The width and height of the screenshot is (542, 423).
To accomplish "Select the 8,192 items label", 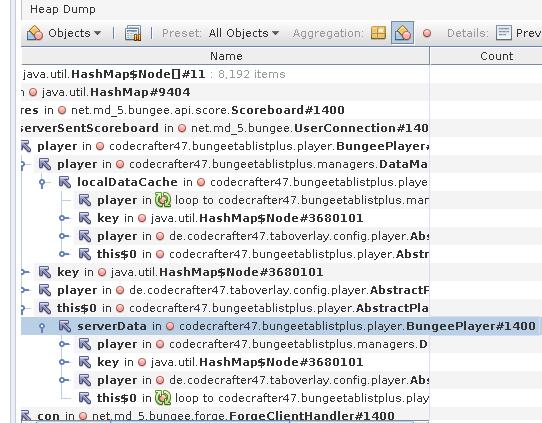I will click(x=252, y=74).
